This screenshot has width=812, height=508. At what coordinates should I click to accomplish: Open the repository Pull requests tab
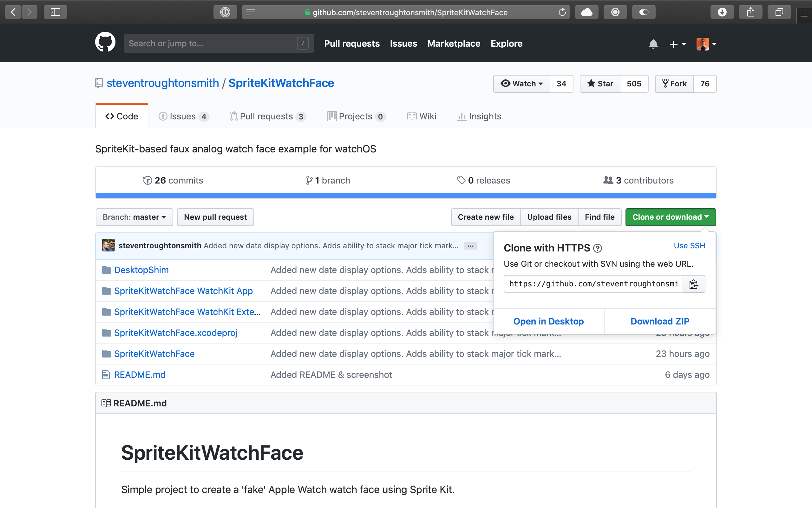click(x=268, y=116)
